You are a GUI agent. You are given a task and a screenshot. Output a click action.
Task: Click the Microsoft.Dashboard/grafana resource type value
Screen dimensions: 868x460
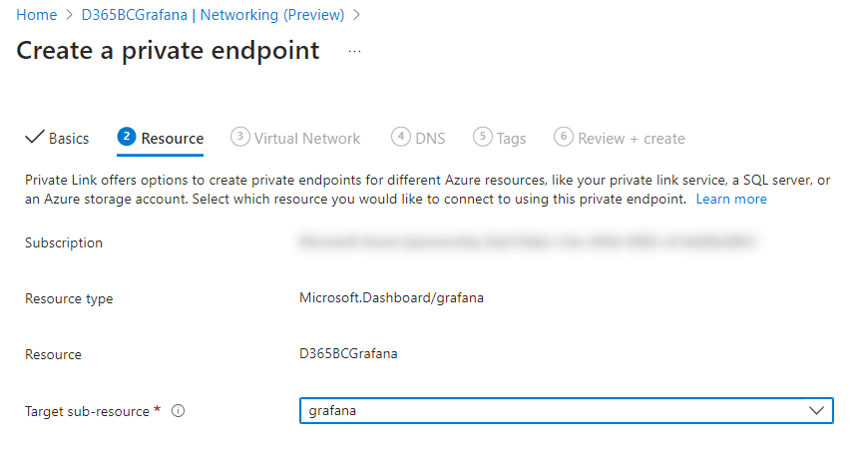(x=391, y=298)
